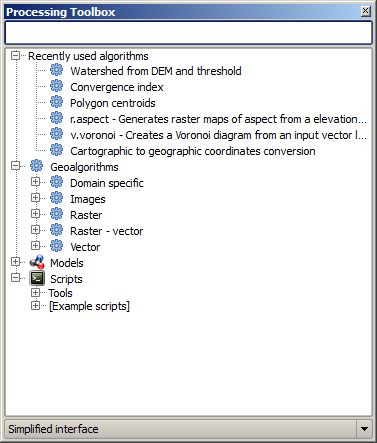Select the 'Images' label

[88, 199]
